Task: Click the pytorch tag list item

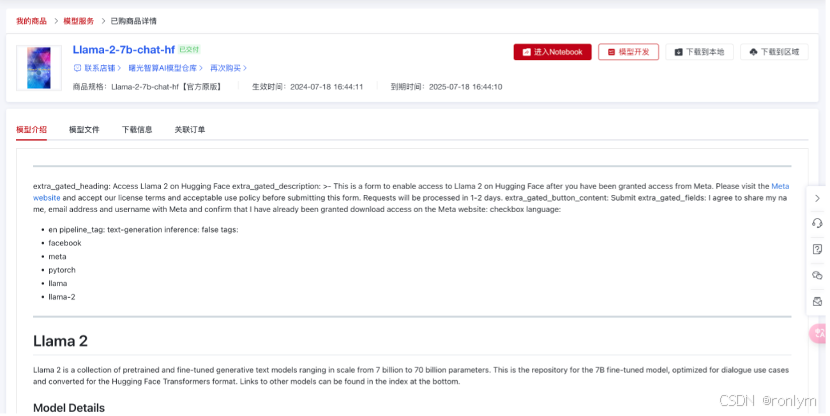Action: tap(62, 270)
